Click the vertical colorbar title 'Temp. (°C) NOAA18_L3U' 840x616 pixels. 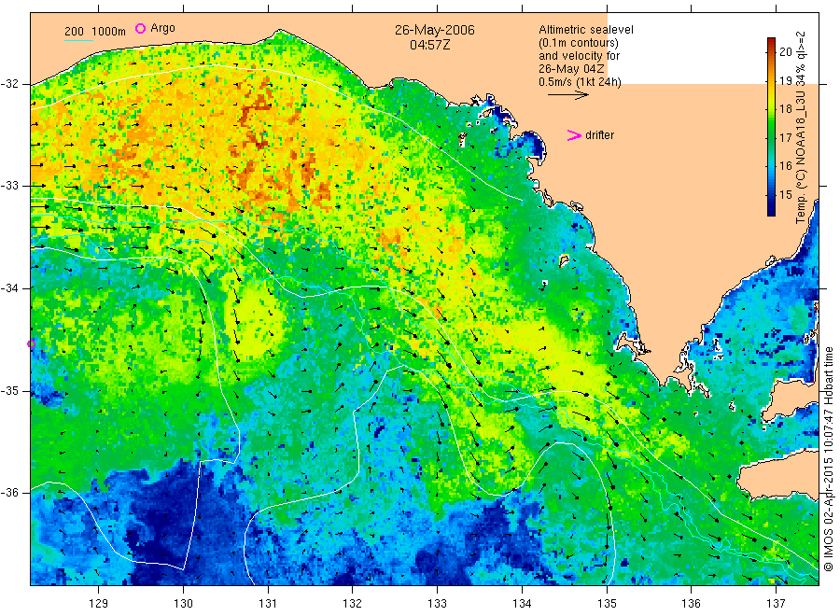tap(801, 155)
